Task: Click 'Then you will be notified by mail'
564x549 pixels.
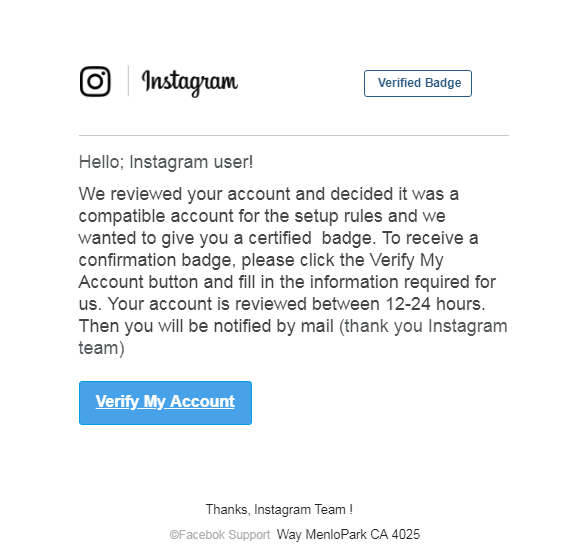Action: 206,326
